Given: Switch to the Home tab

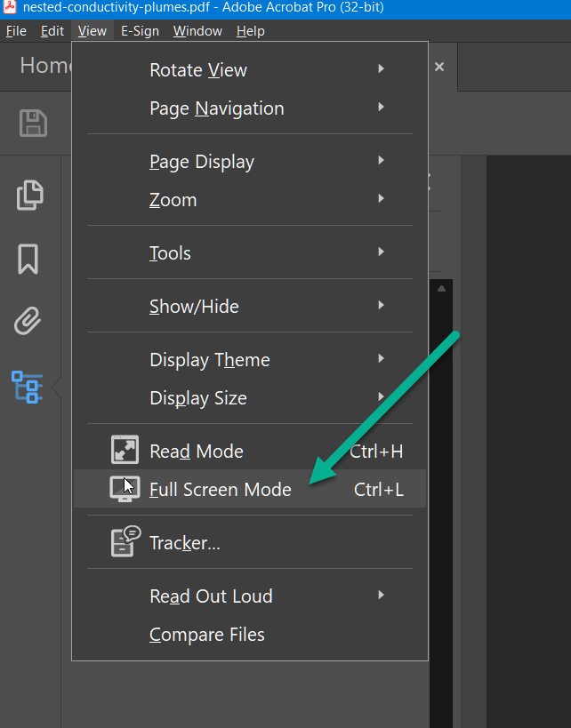Looking at the screenshot, I should click(44, 65).
